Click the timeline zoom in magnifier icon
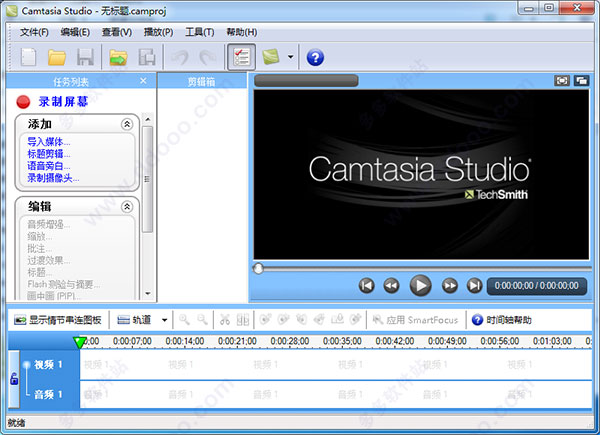The image size is (600, 435). point(184,319)
